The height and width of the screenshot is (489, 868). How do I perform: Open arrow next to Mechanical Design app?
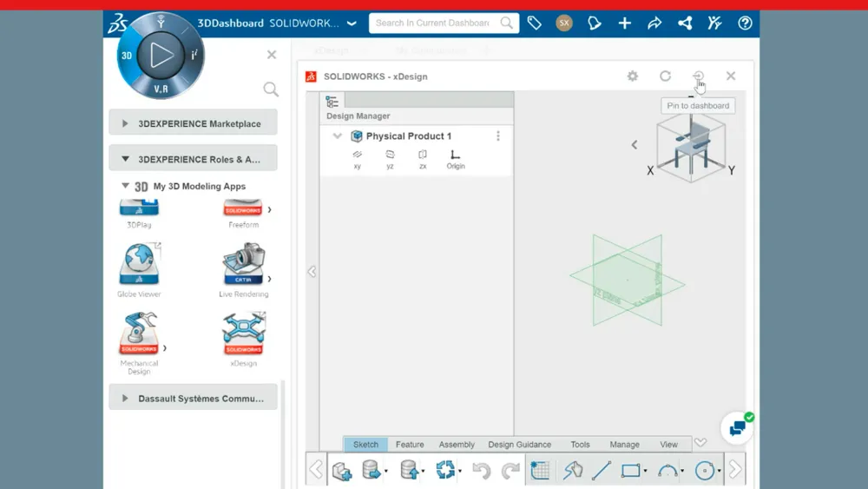click(165, 347)
